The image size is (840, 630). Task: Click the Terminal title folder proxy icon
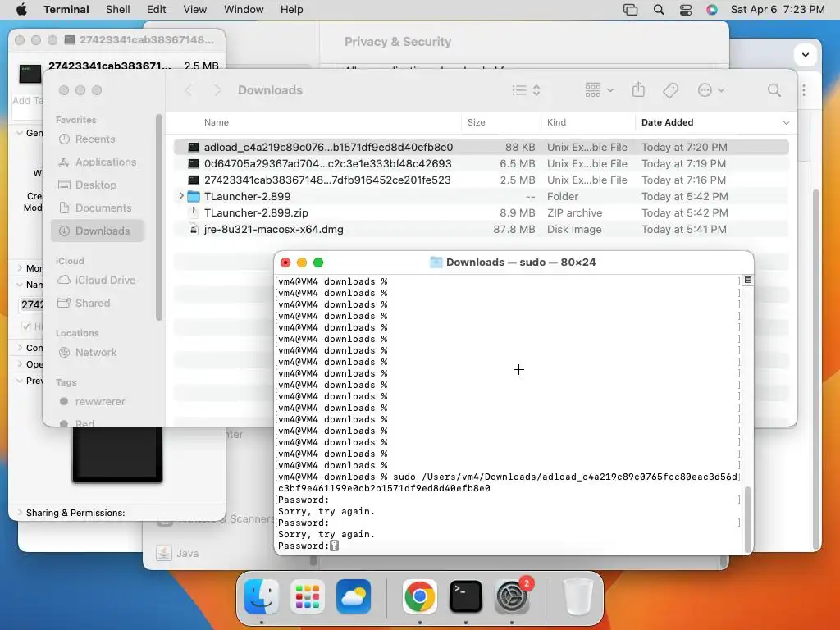436,262
